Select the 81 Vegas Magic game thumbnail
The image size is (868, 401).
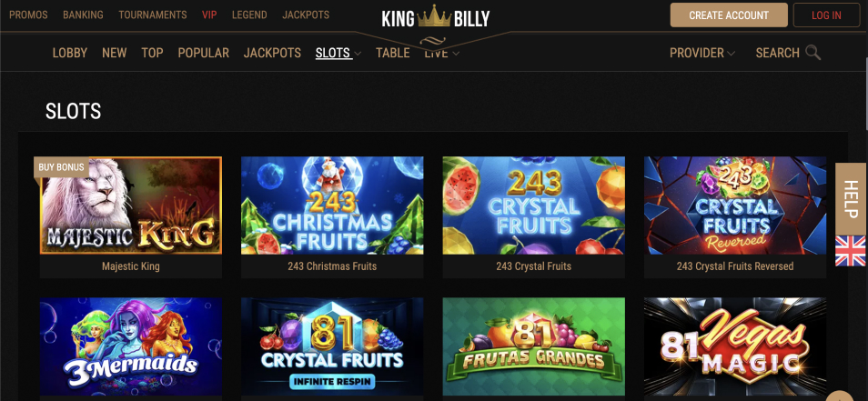[x=735, y=346]
